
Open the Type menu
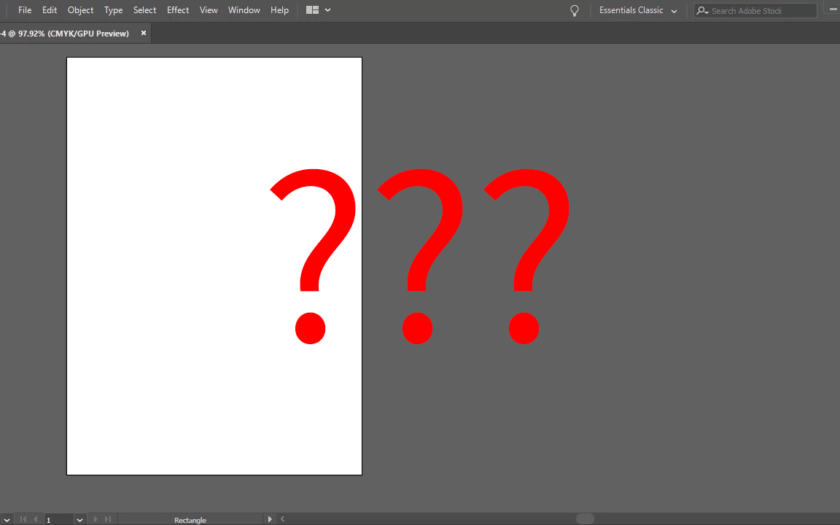[x=113, y=10]
